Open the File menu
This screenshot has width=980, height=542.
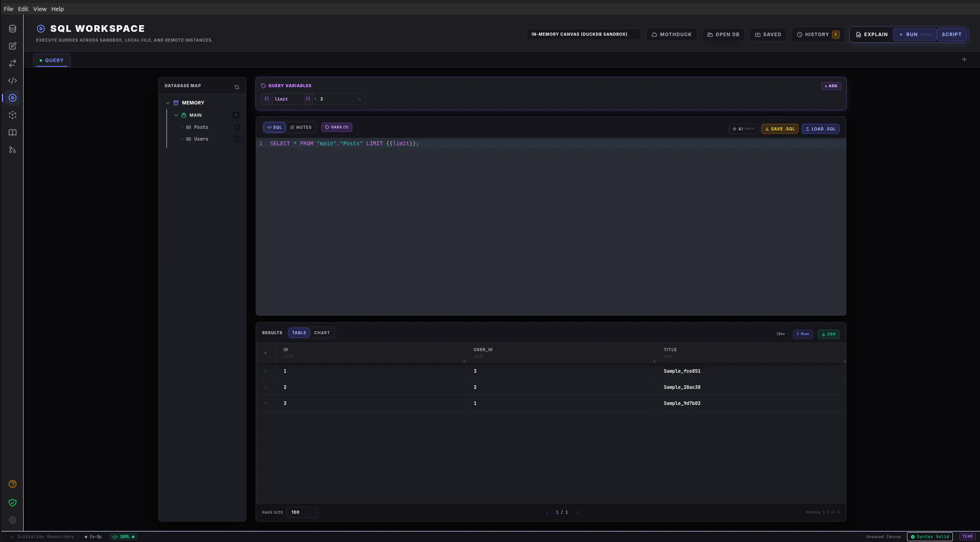pos(8,9)
